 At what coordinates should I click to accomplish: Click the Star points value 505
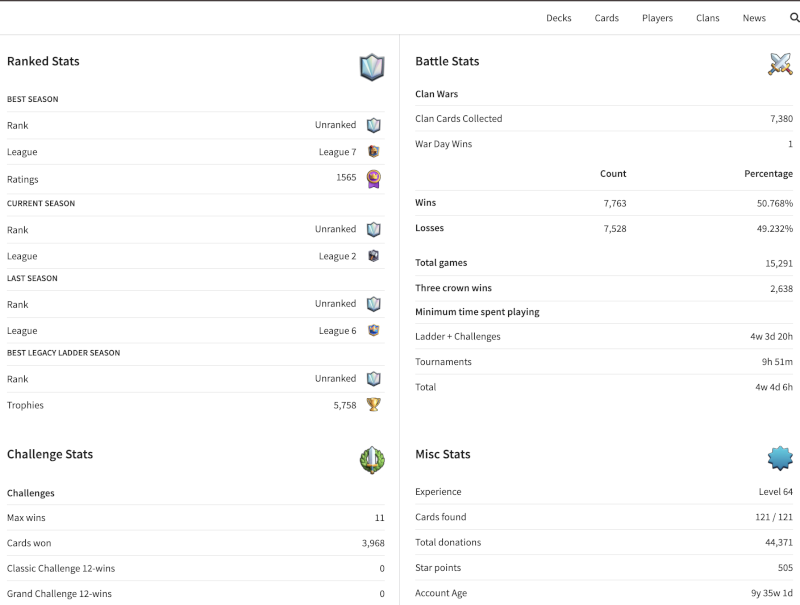pyautogui.click(x=786, y=568)
